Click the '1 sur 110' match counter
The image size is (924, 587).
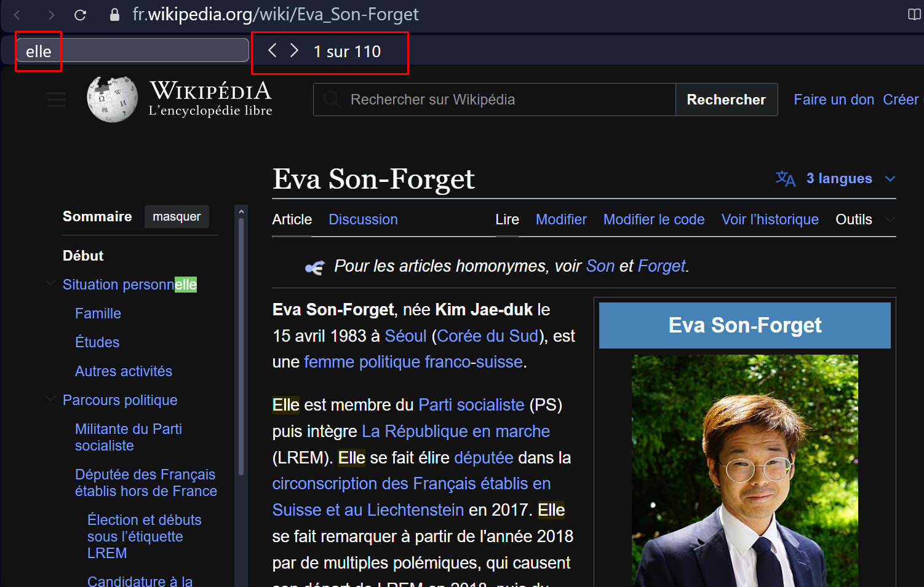[x=347, y=52]
